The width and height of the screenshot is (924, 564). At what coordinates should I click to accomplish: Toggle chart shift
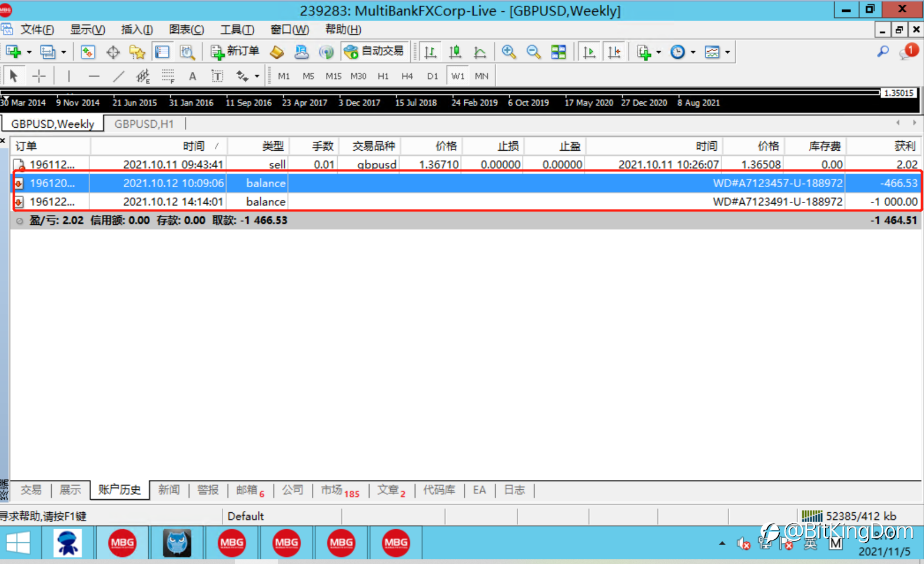614,52
